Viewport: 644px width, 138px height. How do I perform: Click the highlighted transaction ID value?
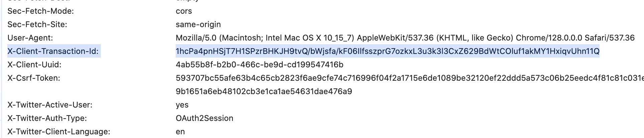[387, 51]
